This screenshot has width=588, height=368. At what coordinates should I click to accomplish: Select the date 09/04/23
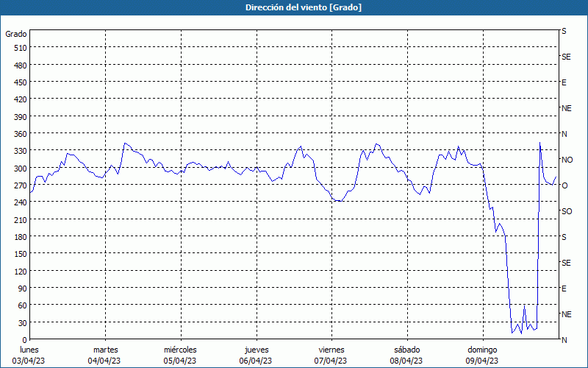click(482, 361)
